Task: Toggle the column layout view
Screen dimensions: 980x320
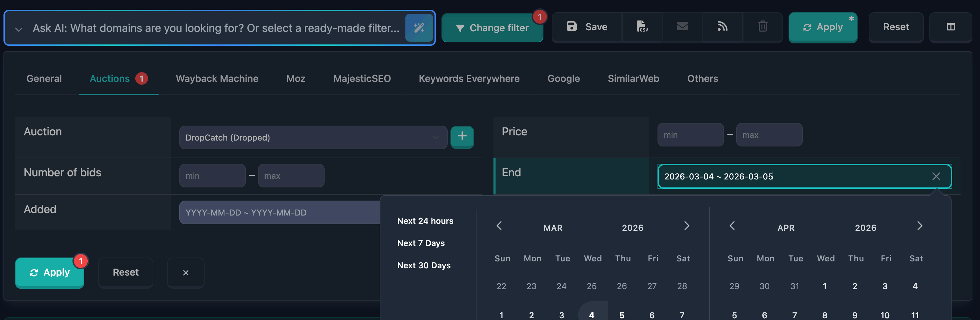Action: 951,27
